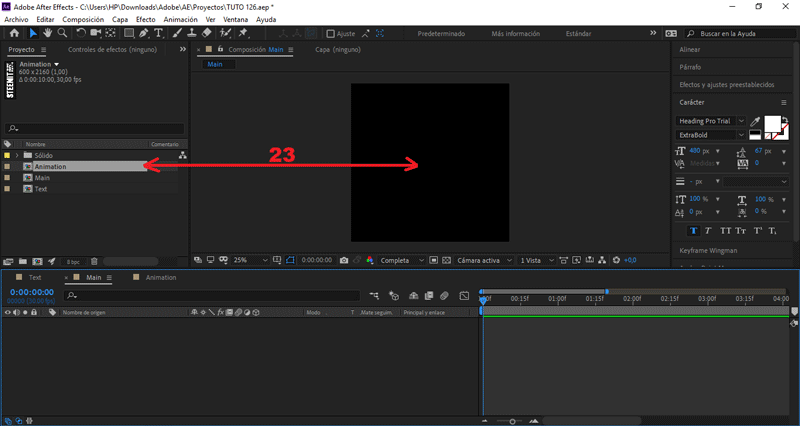Switch to the Text timeline tab
Viewport: 800px width, 426px height.
[35, 278]
